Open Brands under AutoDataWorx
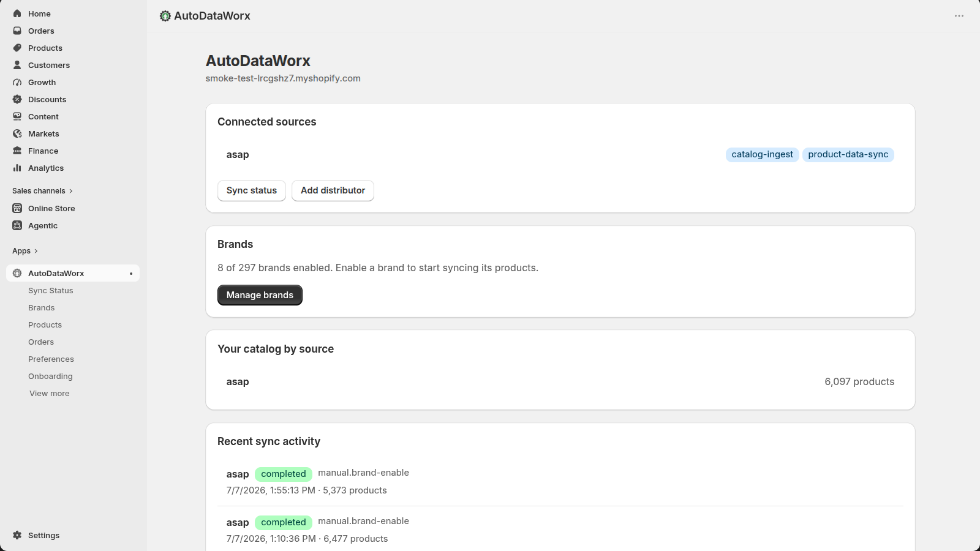The width and height of the screenshot is (980, 551). click(42, 308)
